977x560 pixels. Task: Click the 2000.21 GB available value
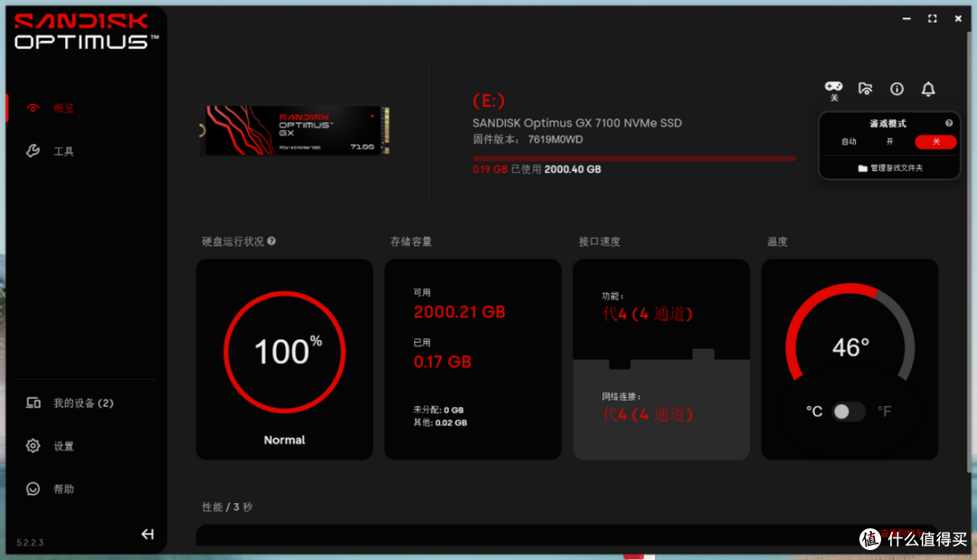click(x=460, y=312)
